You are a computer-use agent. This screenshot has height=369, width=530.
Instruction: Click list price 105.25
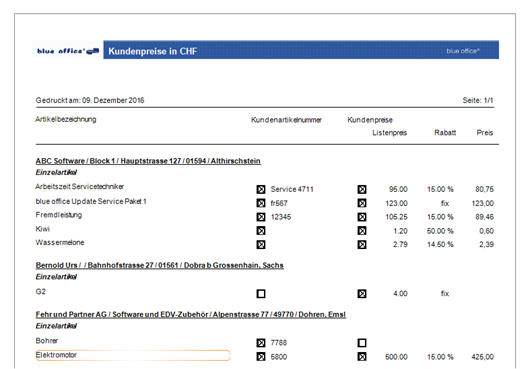pos(396,217)
